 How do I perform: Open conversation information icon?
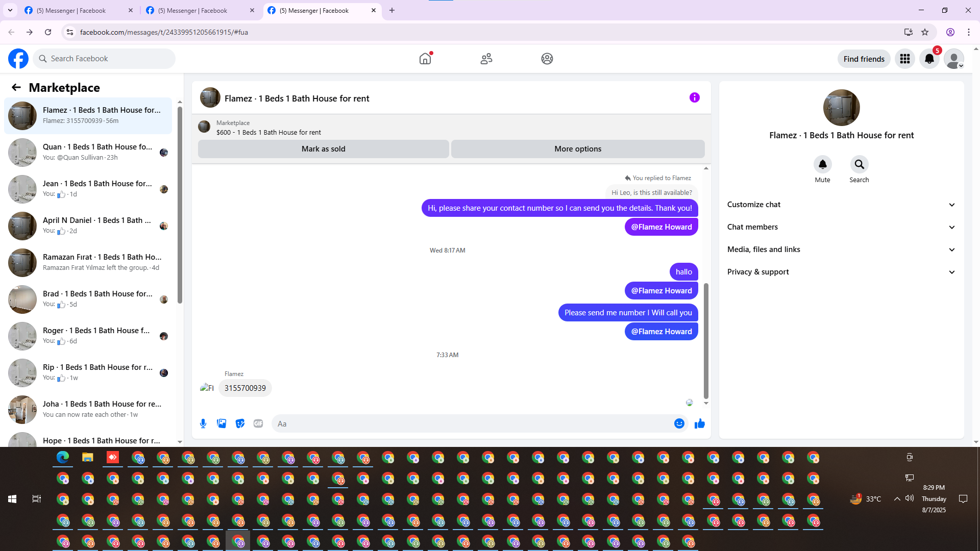click(694, 97)
